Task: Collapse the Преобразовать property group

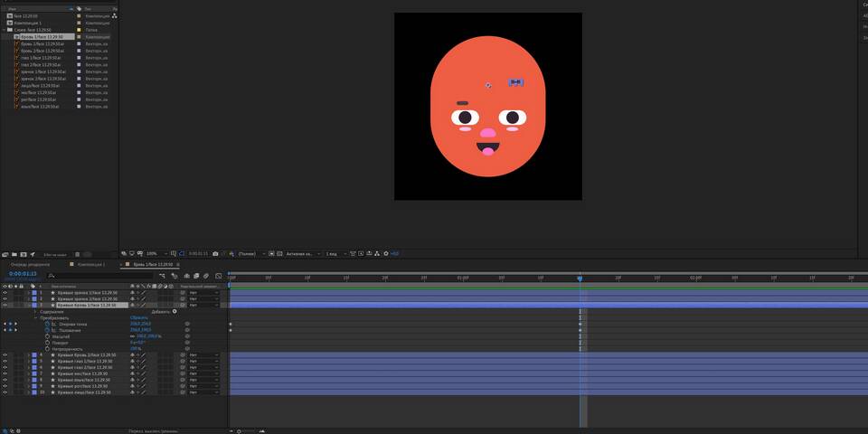Action: 35,317
